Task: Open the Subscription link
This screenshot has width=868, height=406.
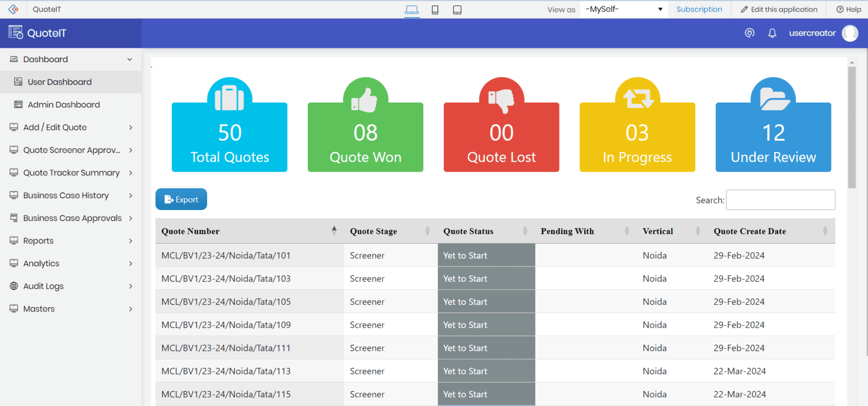Action: [699, 9]
